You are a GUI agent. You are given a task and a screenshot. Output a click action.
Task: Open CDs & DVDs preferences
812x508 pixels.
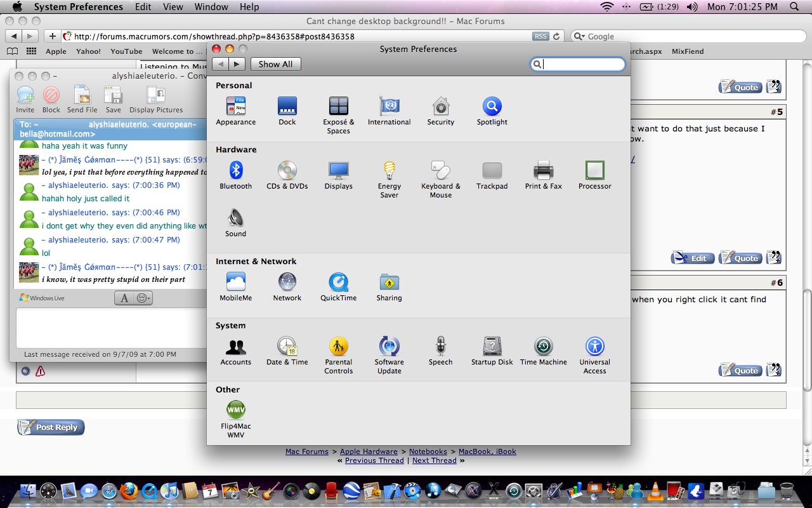287,176
